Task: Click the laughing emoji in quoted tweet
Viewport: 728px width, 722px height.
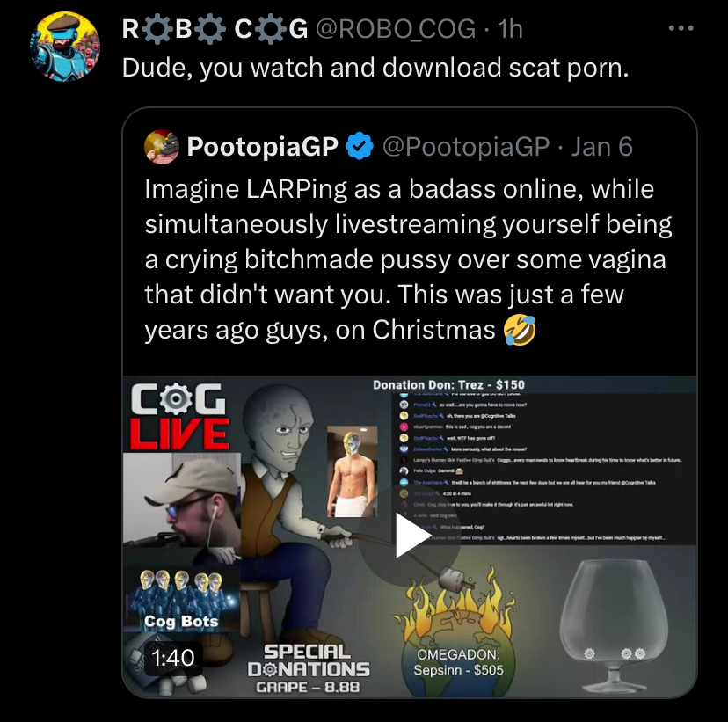Action: tap(520, 330)
